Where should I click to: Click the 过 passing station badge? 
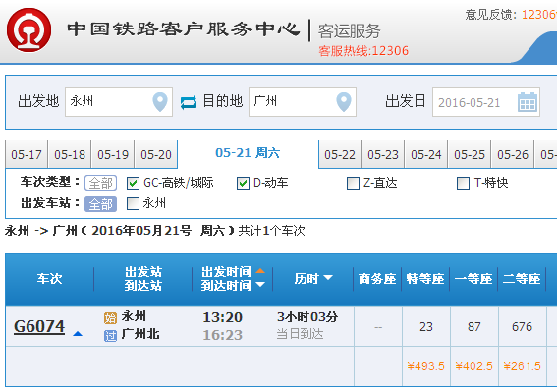click(110, 335)
